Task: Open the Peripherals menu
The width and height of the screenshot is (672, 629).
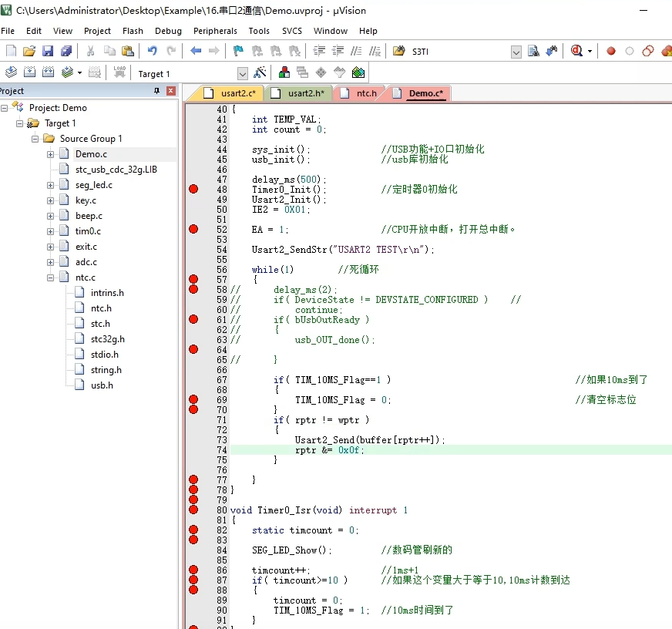Action: [215, 31]
